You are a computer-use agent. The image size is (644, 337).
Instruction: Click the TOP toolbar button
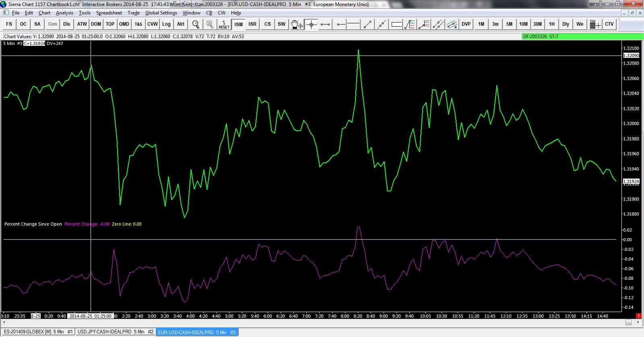click(x=110, y=24)
